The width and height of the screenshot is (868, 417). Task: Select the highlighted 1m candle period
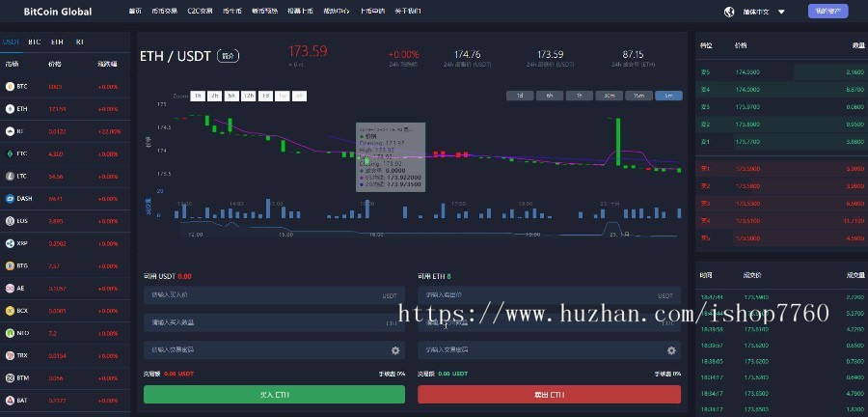[668, 96]
